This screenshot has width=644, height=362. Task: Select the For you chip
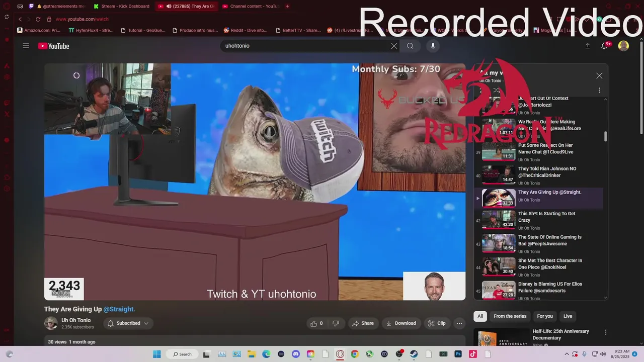pos(545,316)
